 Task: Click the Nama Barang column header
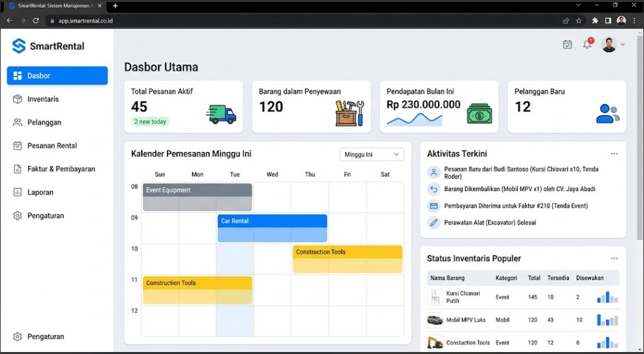[x=447, y=278]
